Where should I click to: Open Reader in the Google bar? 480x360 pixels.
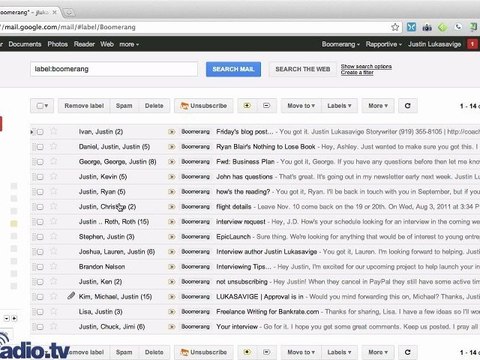point(84,44)
